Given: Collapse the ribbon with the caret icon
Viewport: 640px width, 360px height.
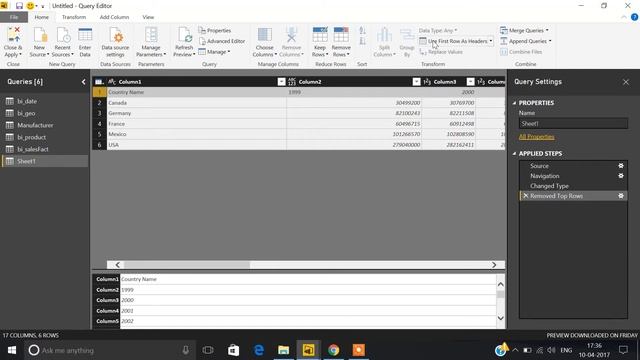Looking at the screenshot, I should click(x=624, y=17).
